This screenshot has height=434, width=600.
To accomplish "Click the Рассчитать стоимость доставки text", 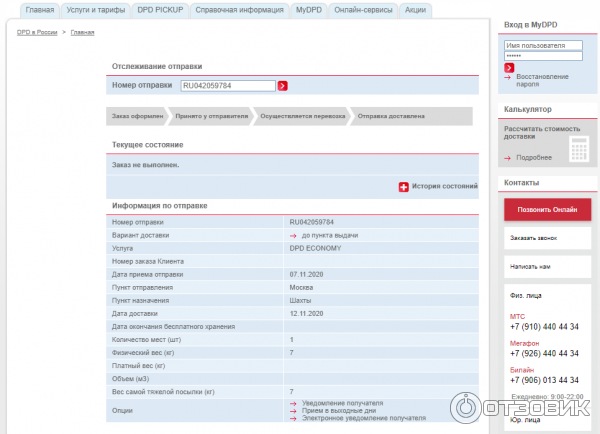I will pyautogui.click(x=542, y=133).
